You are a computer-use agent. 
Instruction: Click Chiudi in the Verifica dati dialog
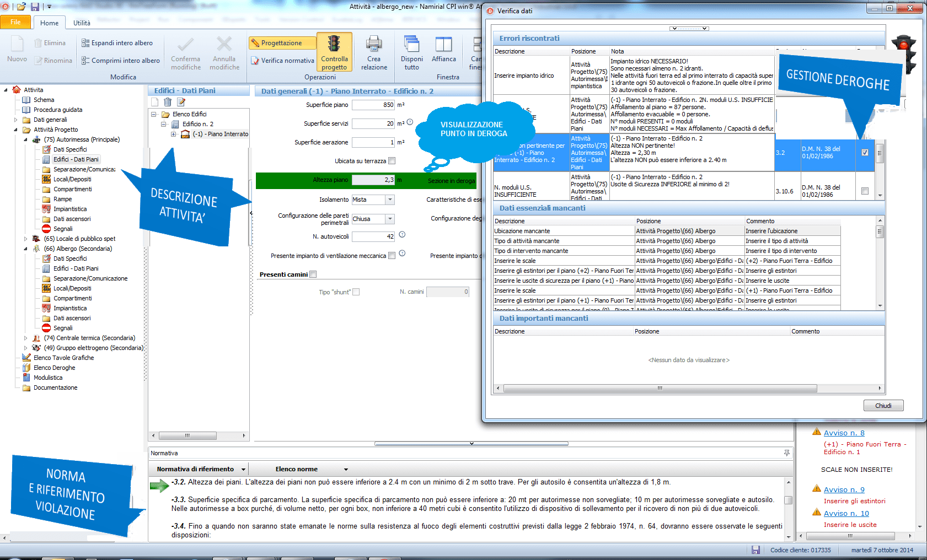883,405
